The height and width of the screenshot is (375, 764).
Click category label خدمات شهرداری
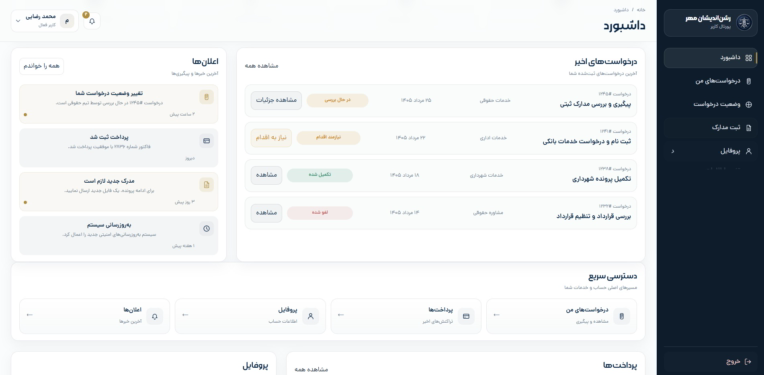click(x=486, y=175)
